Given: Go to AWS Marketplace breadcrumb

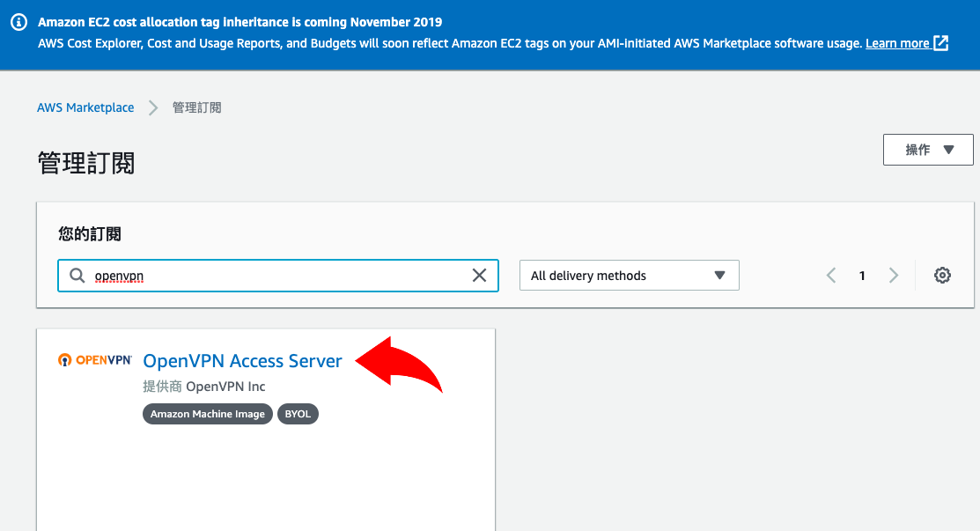Looking at the screenshot, I should (85, 107).
